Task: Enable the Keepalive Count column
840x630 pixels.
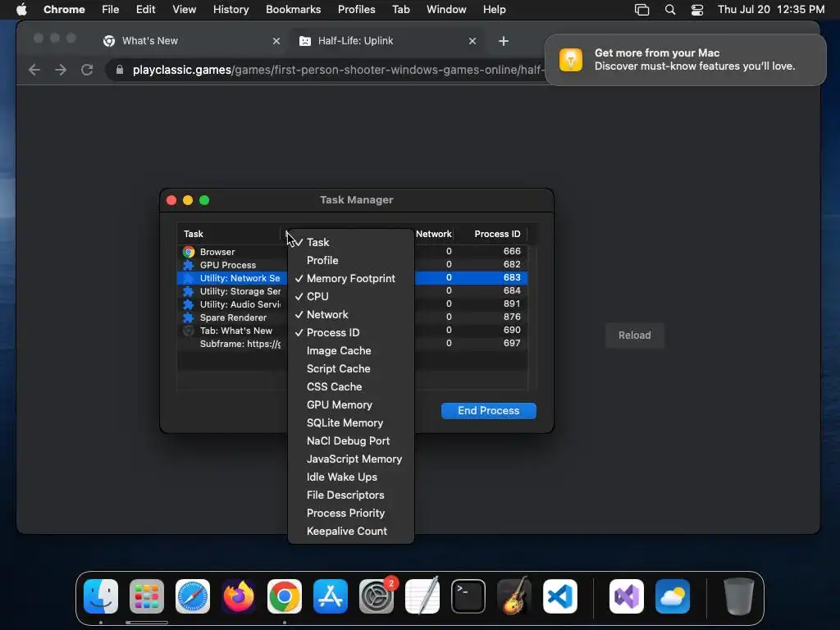Action: (351, 532)
